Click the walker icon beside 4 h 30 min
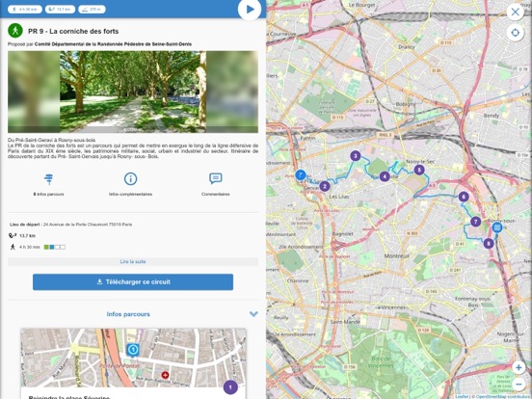 click(13, 247)
